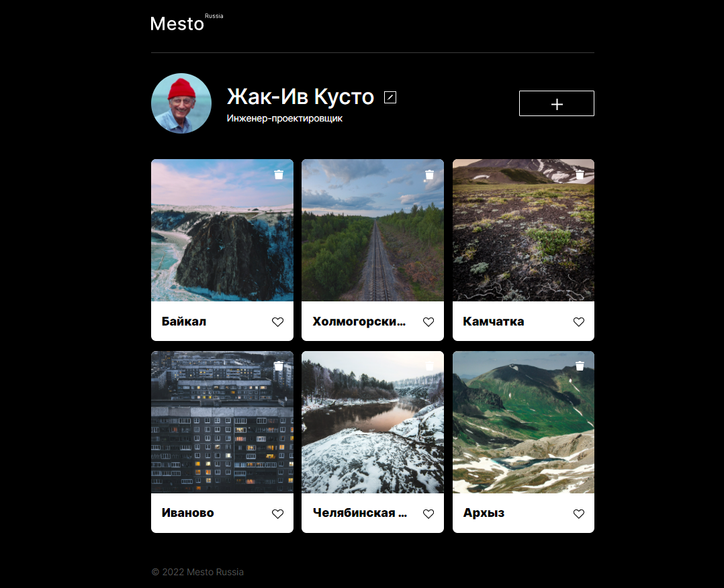Like the Челябинская область photo
The height and width of the screenshot is (588, 724).
point(428,513)
